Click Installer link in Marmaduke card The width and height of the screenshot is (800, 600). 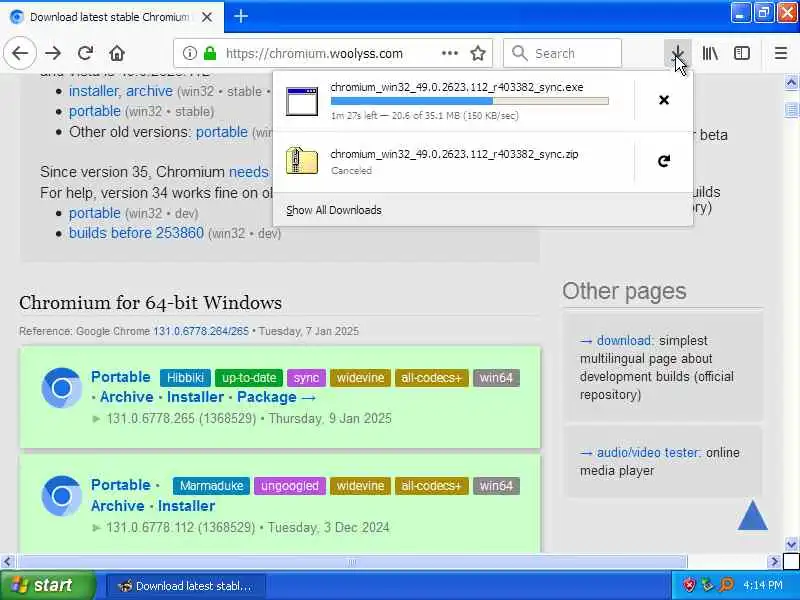(x=186, y=506)
